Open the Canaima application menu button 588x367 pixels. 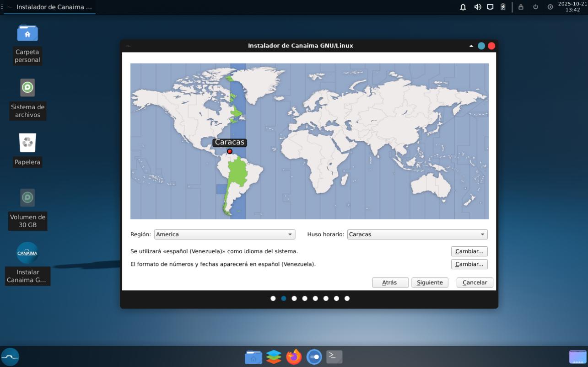pyautogui.click(x=10, y=356)
